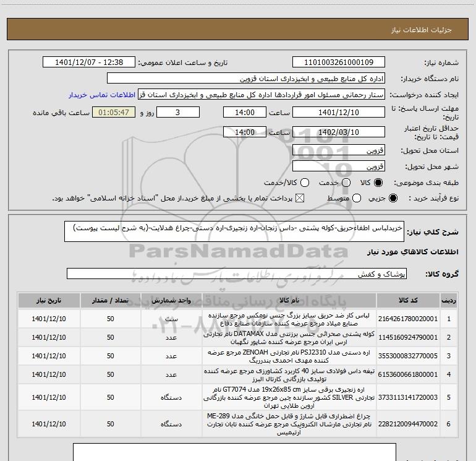Viewport: 476px width, 461px height.
Task: Click the request creator field ستار رحمانی
Action: point(261,95)
